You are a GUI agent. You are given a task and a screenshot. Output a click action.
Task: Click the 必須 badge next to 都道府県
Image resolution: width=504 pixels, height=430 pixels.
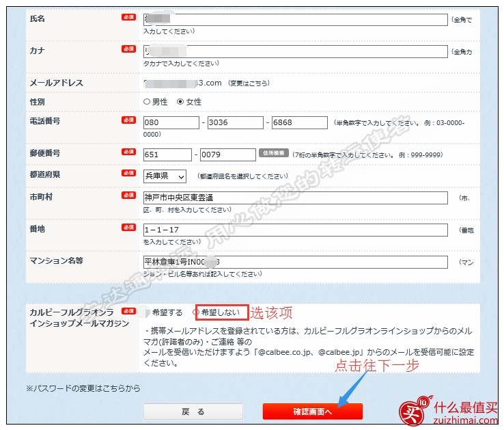coord(128,173)
